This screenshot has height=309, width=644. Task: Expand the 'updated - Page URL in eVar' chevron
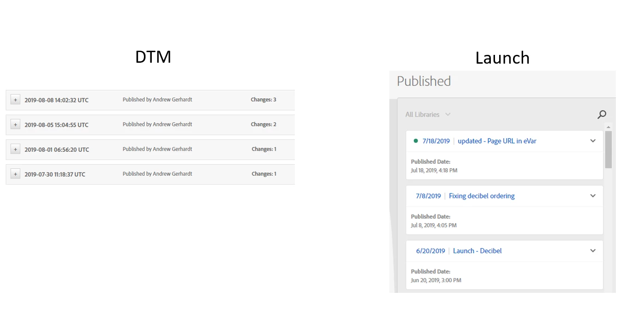pyautogui.click(x=593, y=141)
